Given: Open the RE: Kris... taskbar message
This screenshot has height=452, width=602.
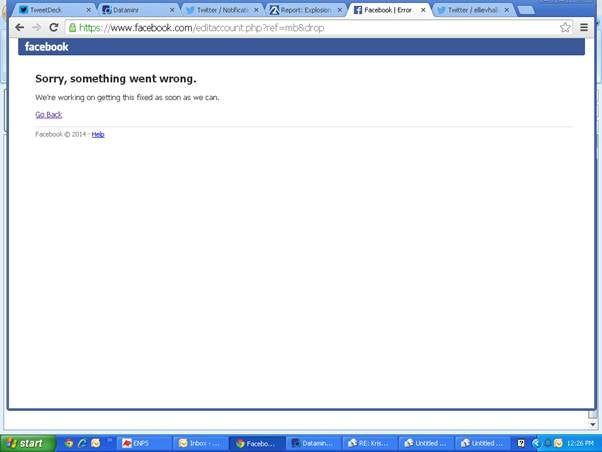Looking at the screenshot, I should click(370, 443).
